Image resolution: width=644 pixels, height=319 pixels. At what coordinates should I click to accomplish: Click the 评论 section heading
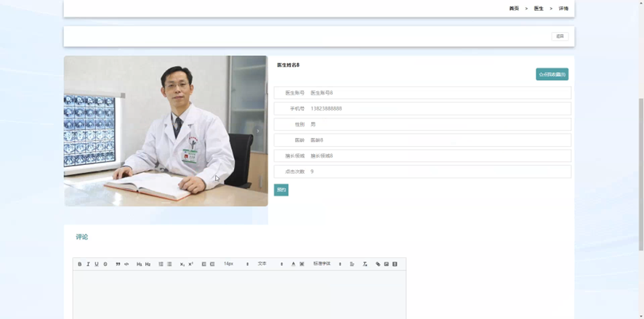(81, 237)
